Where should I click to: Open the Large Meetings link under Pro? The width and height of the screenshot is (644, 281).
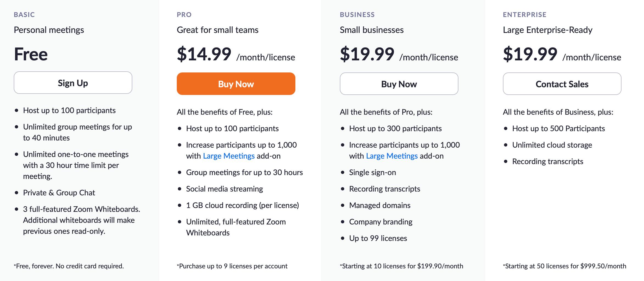coord(229,156)
